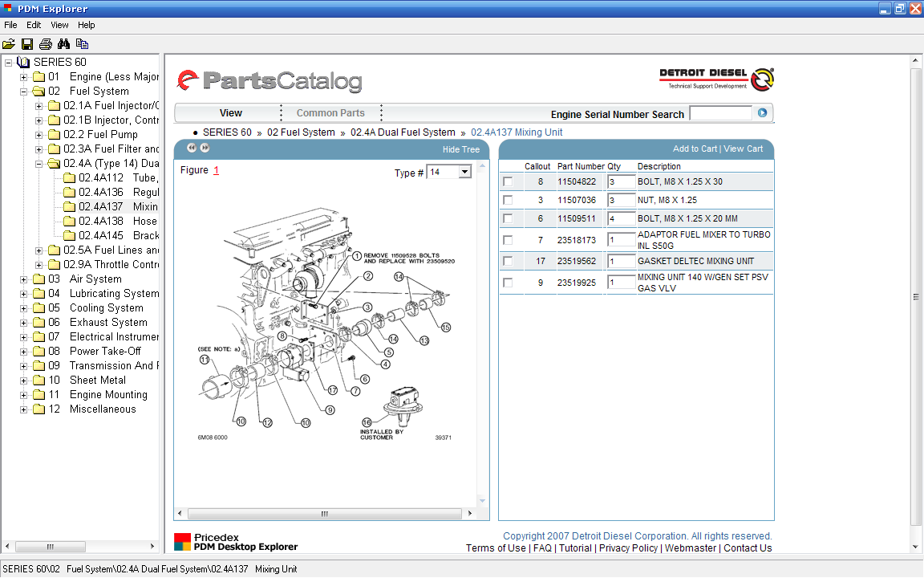This screenshot has width=924, height=578.
Task: Open Figure 1 link
Action: coord(217,170)
